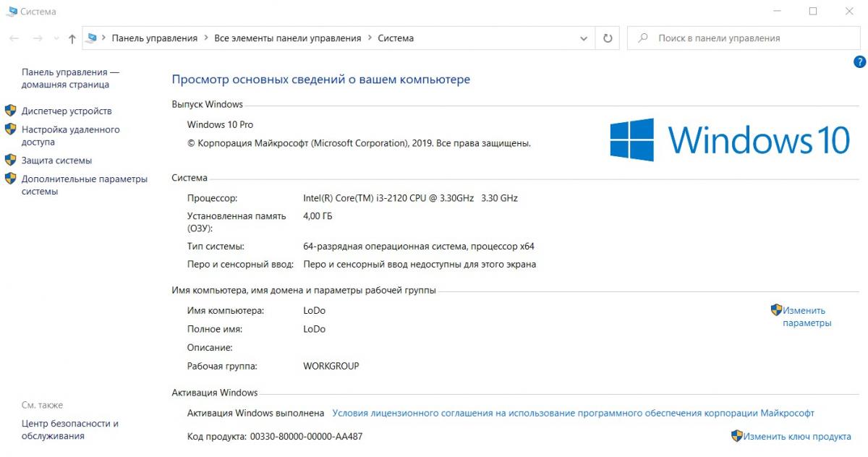Image resolution: width=868 pixels, height=457 pixels.
Task: Select Все элементы панели управления breadcrumb
Action: tap(287, 38)
